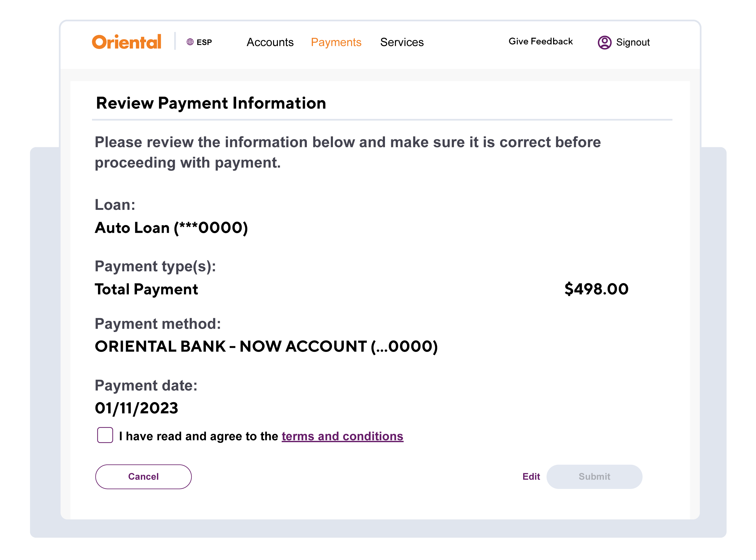This screenshot has width=756, height=560.
Task: Click Give Feedback
Action: click(x=540, y=41)
